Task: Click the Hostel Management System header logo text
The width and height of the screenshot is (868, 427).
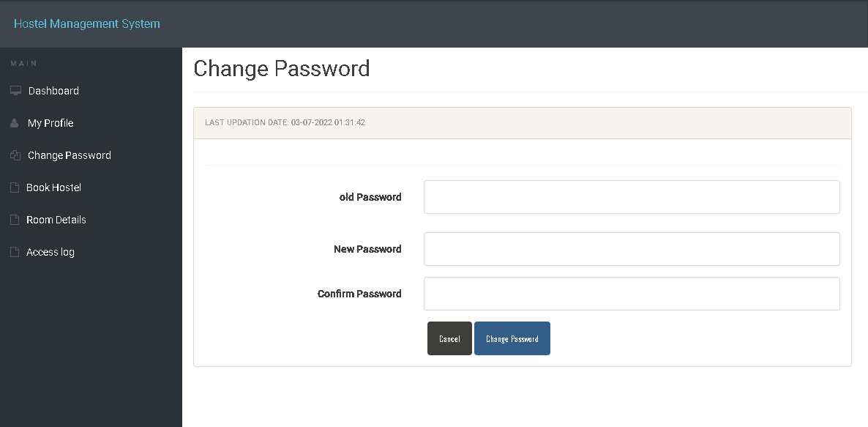Action: point(86,23)
